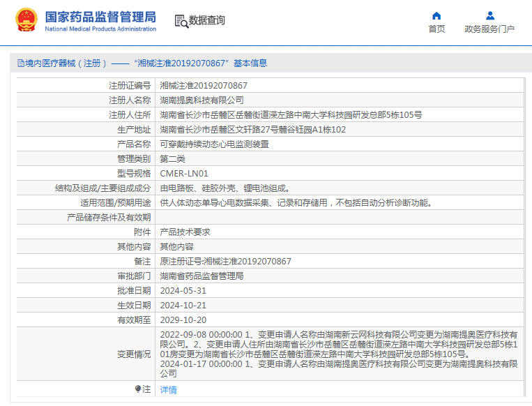
Task: Click change record dated 2022-09-08
Action: click(x=339, y=344)
